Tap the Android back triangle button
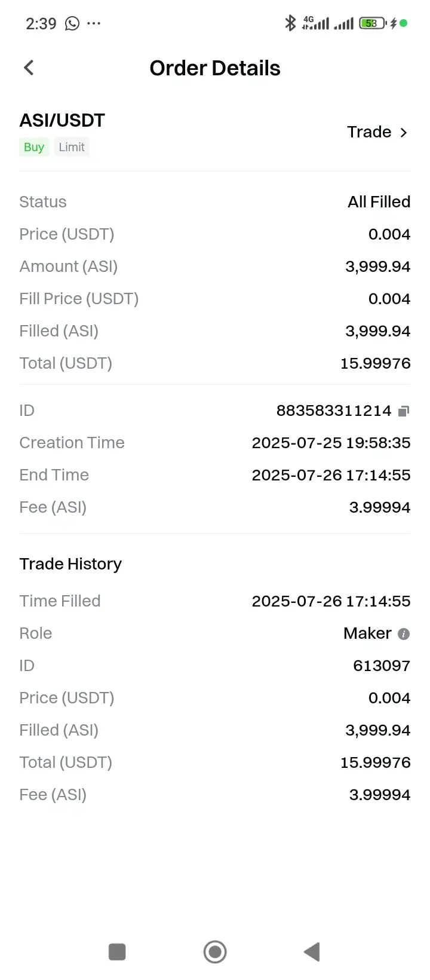 pos(312,952)
